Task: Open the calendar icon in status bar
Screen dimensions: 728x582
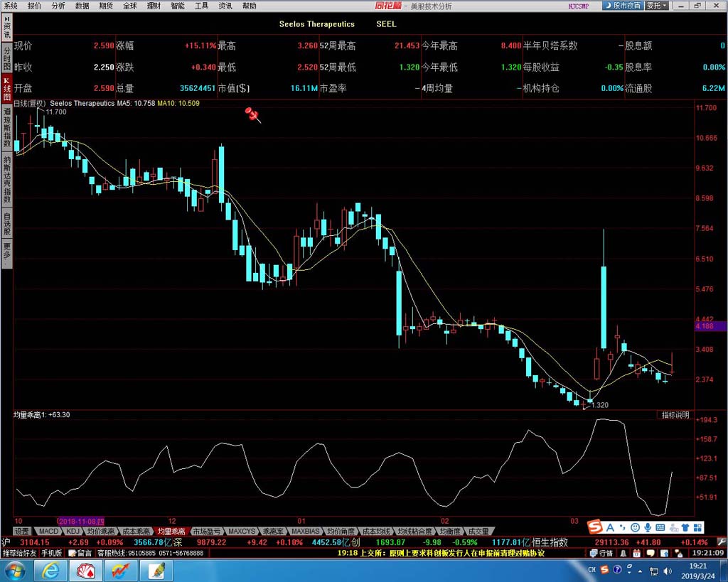Action: (x=636, y=554)
